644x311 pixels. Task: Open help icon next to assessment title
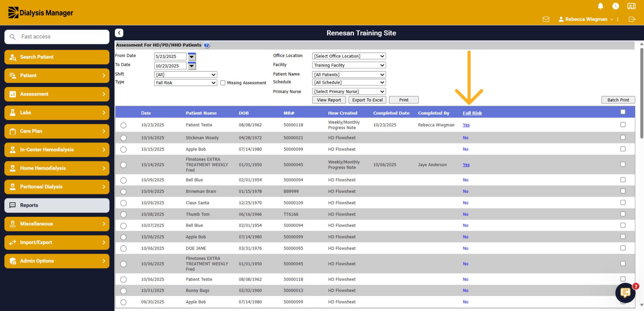click(206, 45)
